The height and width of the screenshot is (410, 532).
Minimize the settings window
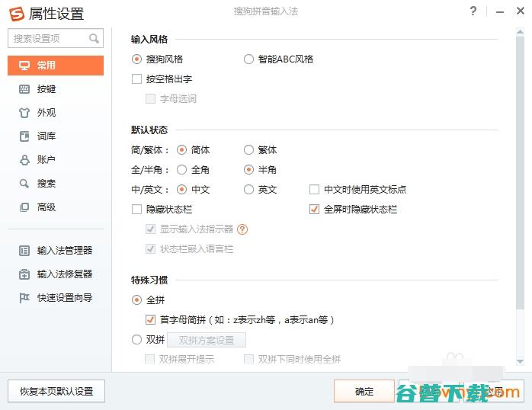coord(500,12)
